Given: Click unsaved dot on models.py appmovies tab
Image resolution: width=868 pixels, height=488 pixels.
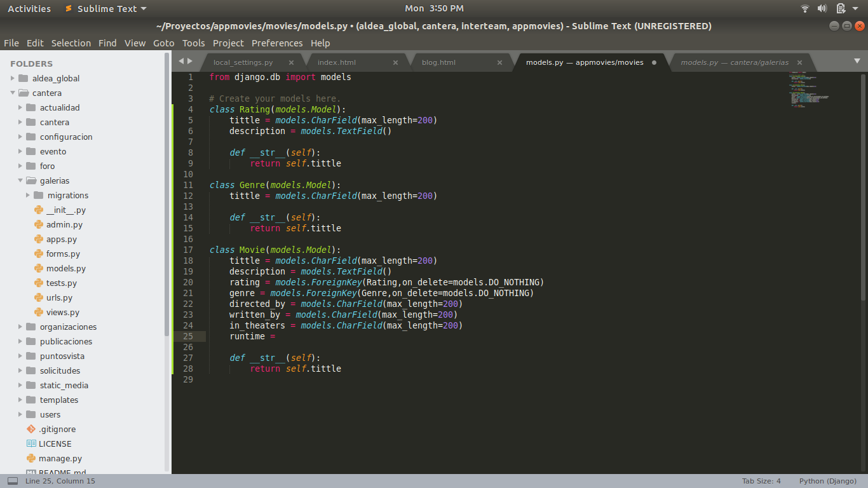Looking at the screenshot, I should point(654,62).
